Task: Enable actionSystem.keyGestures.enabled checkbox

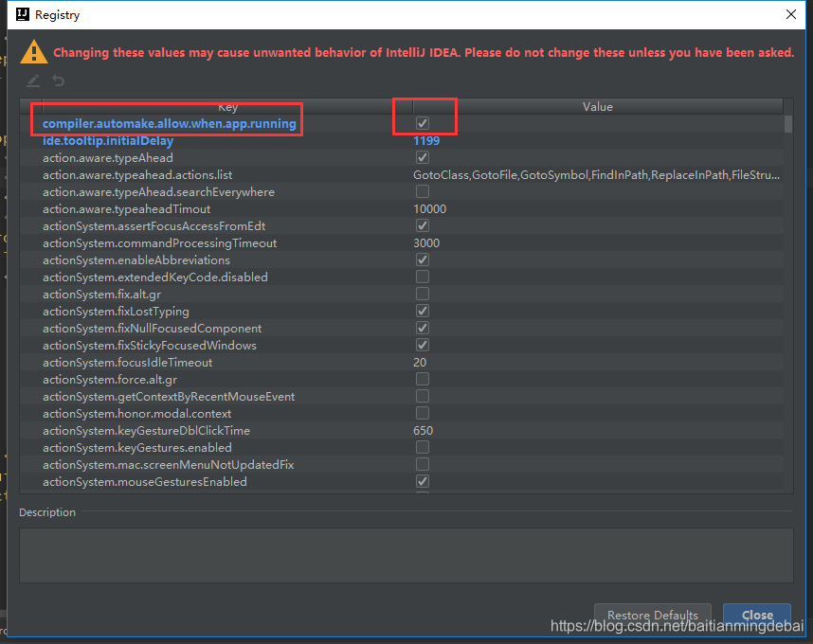Action: (x=423, y=448)
